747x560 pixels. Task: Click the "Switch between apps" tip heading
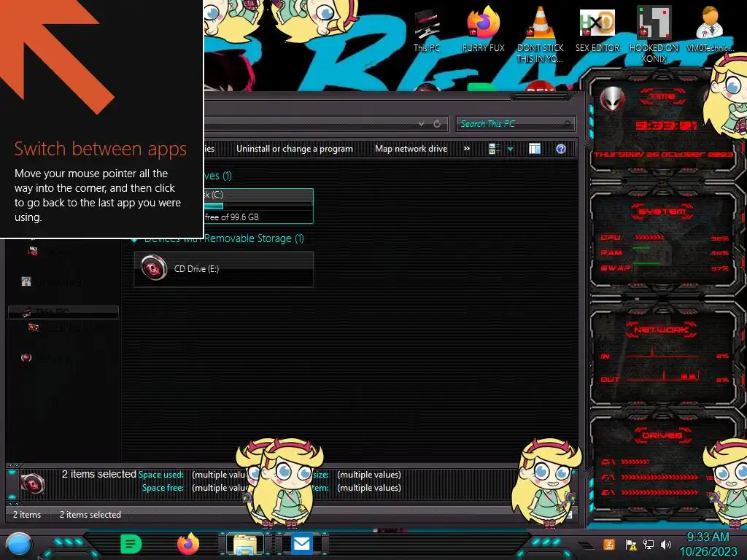click(x=101, y=149)
